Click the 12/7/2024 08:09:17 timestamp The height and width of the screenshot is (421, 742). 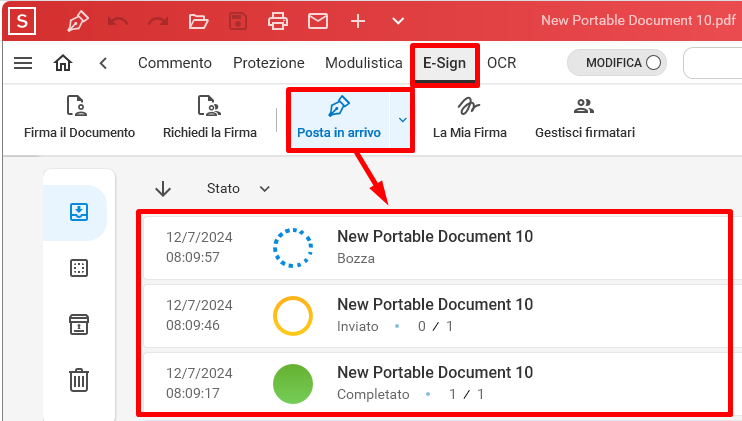199,383
